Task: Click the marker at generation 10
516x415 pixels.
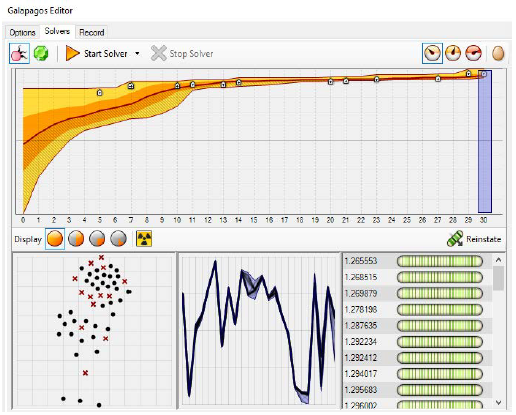Action: click(x=177, y=86)
